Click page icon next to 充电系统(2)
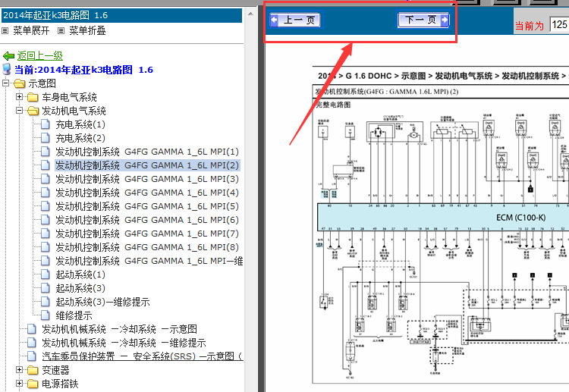 pos(46,138)
